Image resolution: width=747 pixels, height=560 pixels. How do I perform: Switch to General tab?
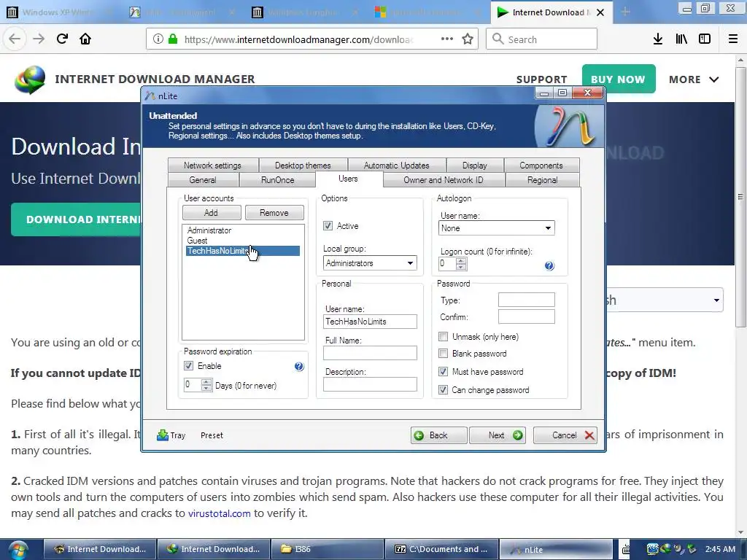(x=203, y=180)
